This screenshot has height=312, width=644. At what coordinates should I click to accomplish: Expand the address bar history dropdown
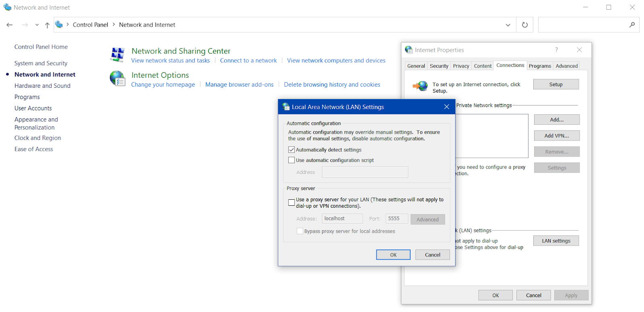[508, 25]
